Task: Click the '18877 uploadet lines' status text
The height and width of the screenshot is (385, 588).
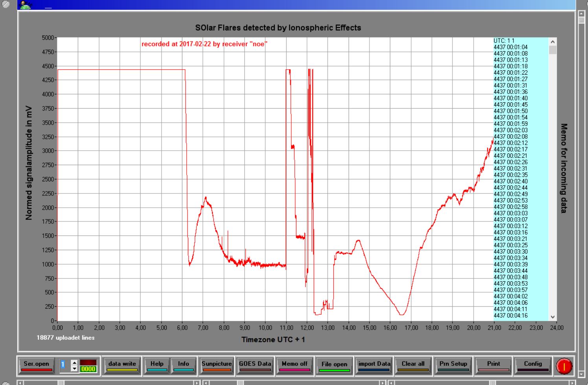Action: [66, 337]
